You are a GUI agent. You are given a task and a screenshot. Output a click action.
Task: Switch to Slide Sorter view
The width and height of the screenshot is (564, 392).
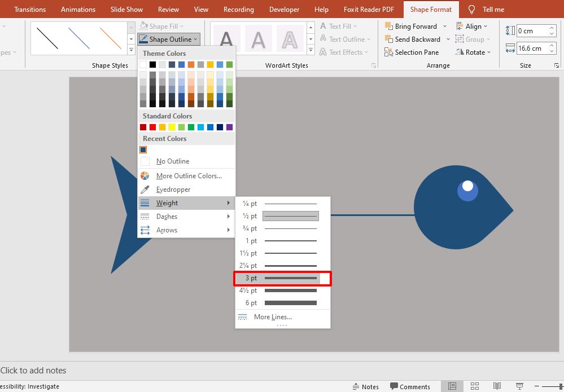click(475, 386)
